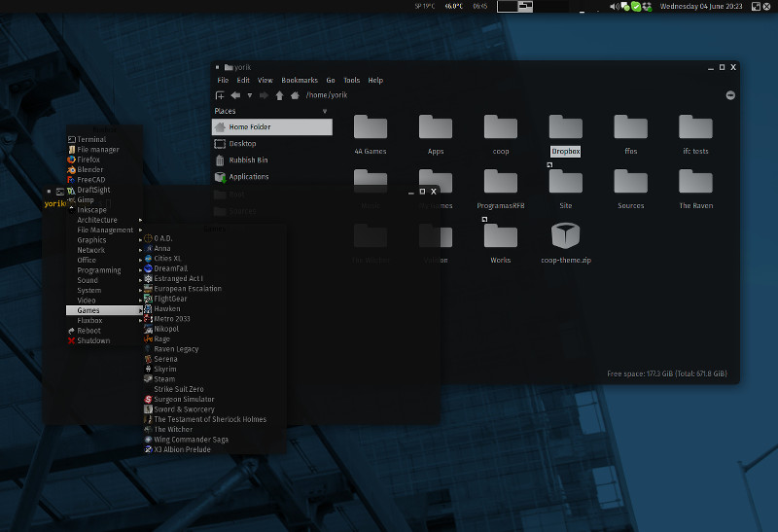Expand the Programming submenu
778x532 pixels.
[99, 270]
